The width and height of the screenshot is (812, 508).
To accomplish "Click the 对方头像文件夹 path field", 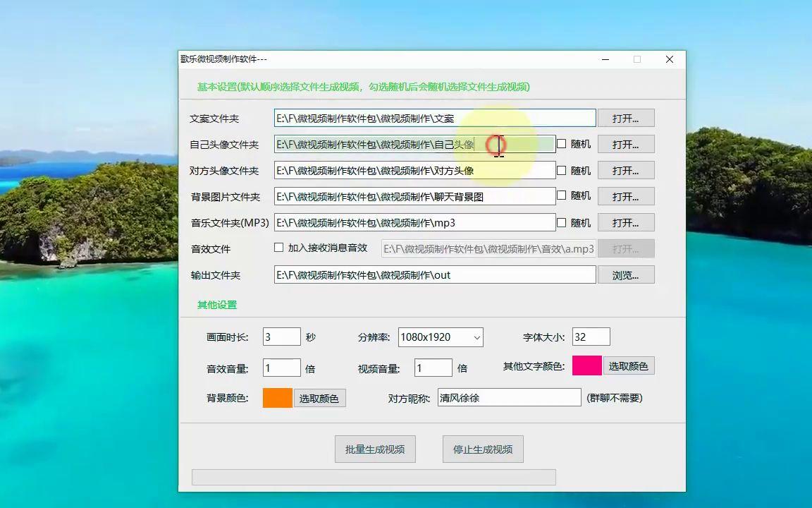I will tap(414, 171).
